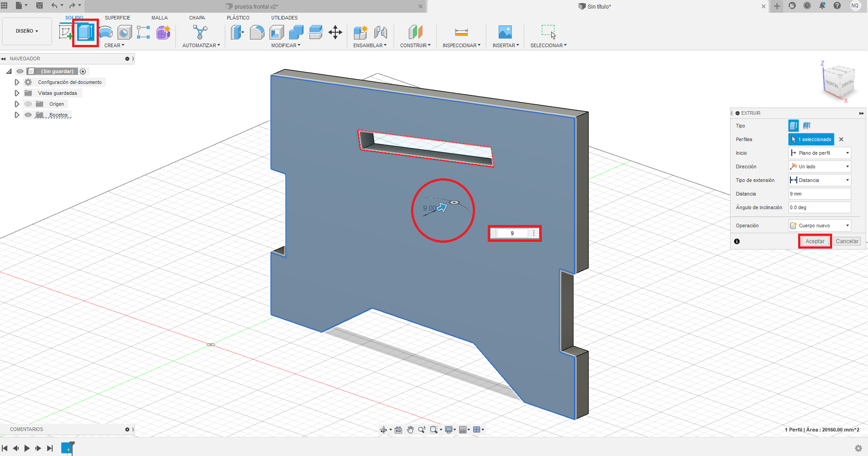Choose the Fillet tool in Modificar

(257, 32)
